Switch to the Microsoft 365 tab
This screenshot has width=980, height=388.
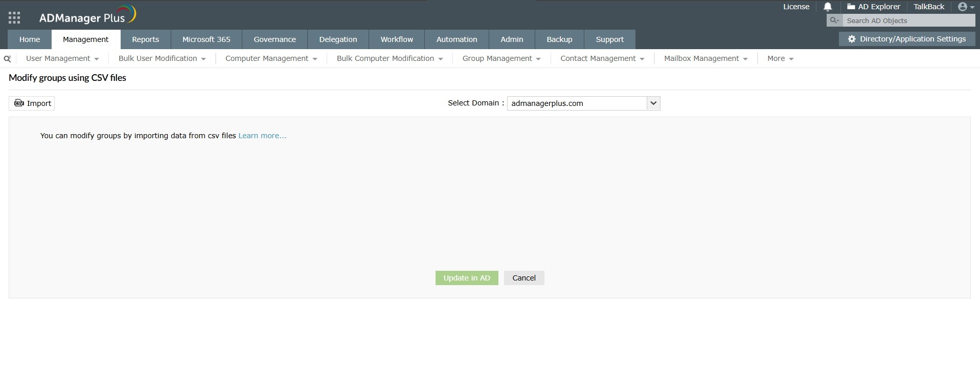pyautogui.click(x=207, y=39)
